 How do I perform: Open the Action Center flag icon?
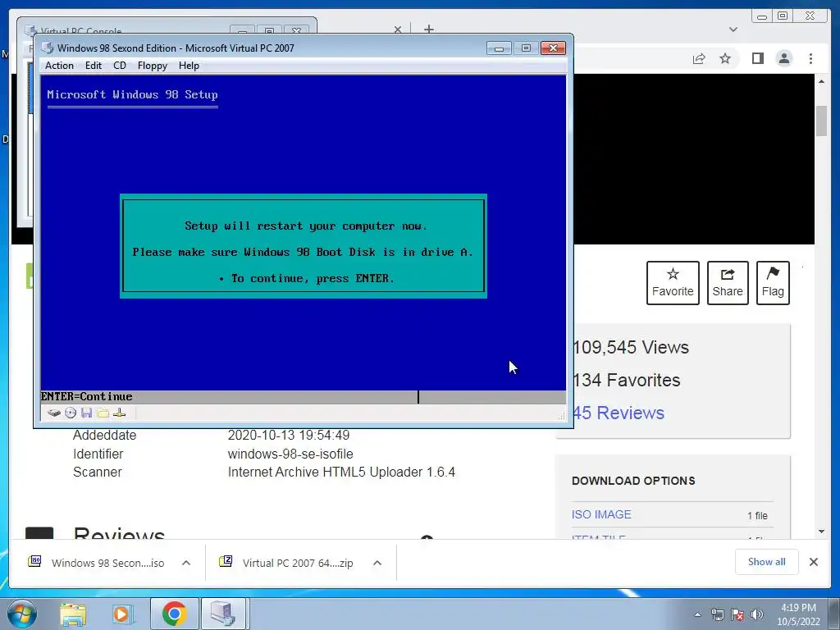coord(737,614)
